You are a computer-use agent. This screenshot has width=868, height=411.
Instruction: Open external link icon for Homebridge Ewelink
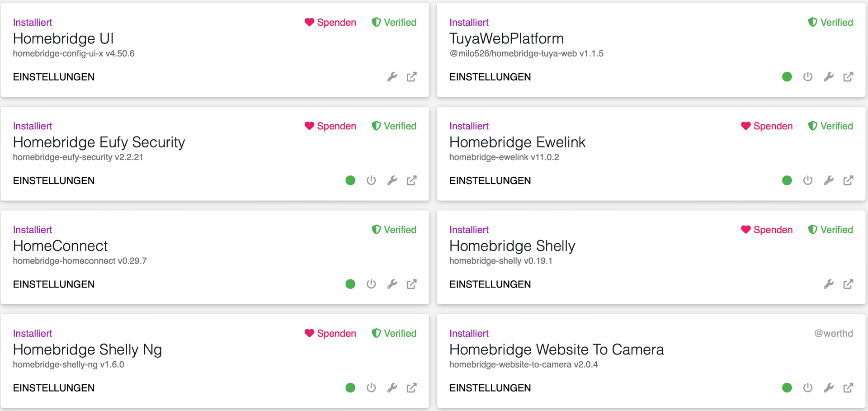[848, 180]
